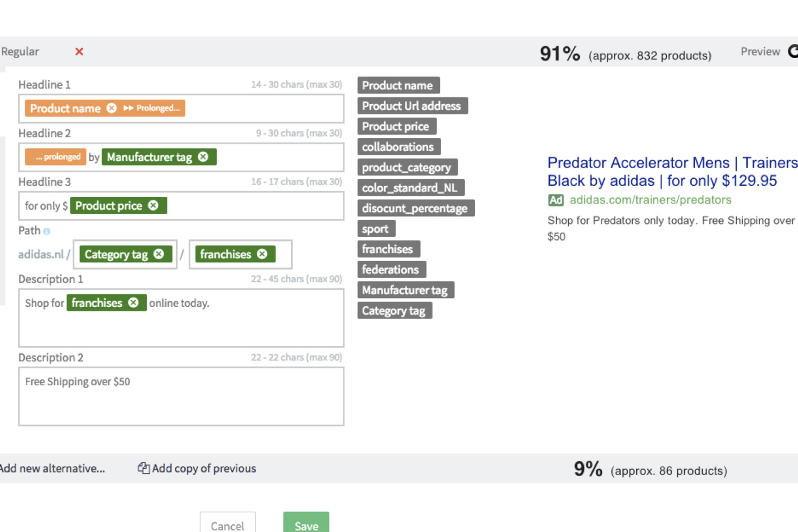Click Add new alternative
Screen dimensions: 798x532
click(52, 469)
